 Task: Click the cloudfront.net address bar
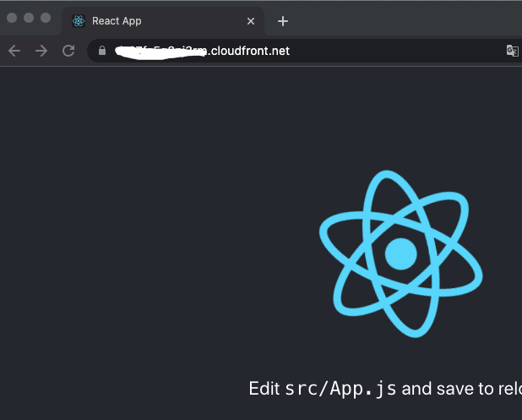click(303, 51)
